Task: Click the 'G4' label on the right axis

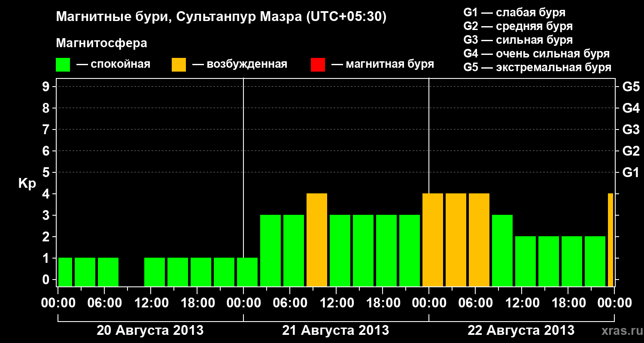Action: [x=631, y=108]
